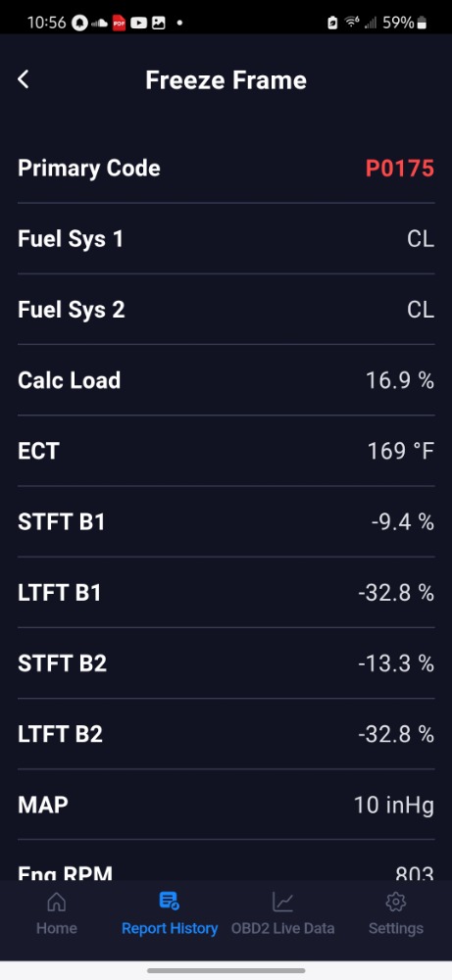Tap the battery icon in status bar
452x980 pixels.
coord(422,24)
